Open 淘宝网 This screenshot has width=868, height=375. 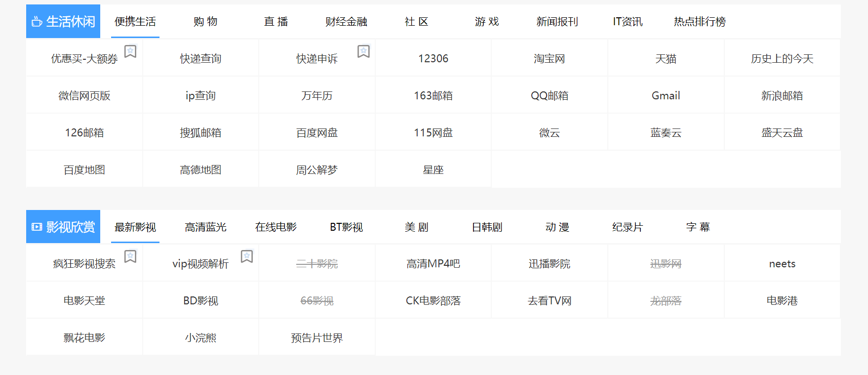(550, 59)
